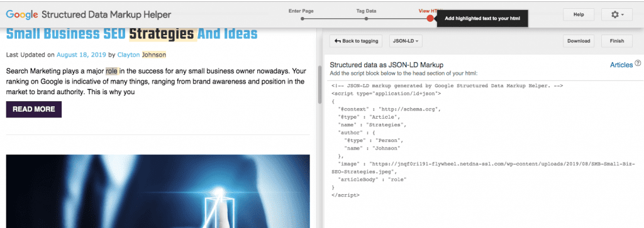Screen dimensions: 644x228
Task: Click the Google logo
Action: point(22,15)
